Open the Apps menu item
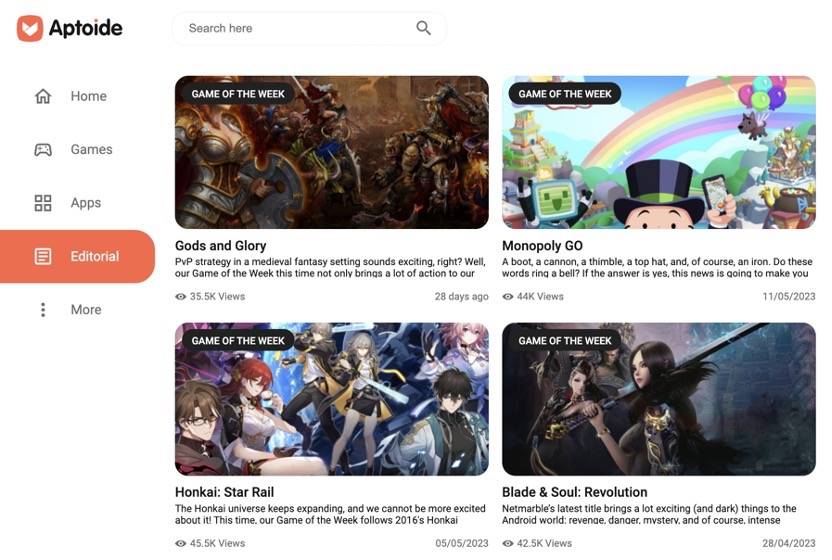This screenshot has height=560, width=832. point(77,203)
